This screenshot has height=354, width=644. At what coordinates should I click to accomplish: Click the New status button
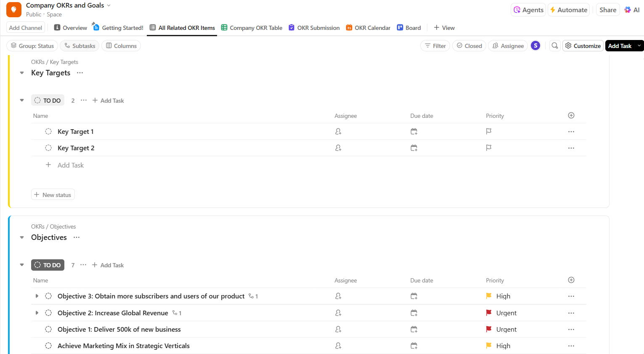[x=53, y=195]
